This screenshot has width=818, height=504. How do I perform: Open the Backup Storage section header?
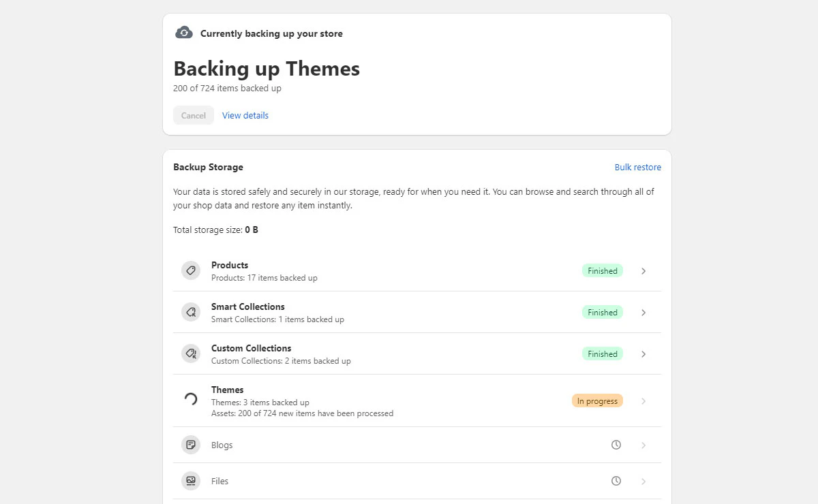point(209,167)
